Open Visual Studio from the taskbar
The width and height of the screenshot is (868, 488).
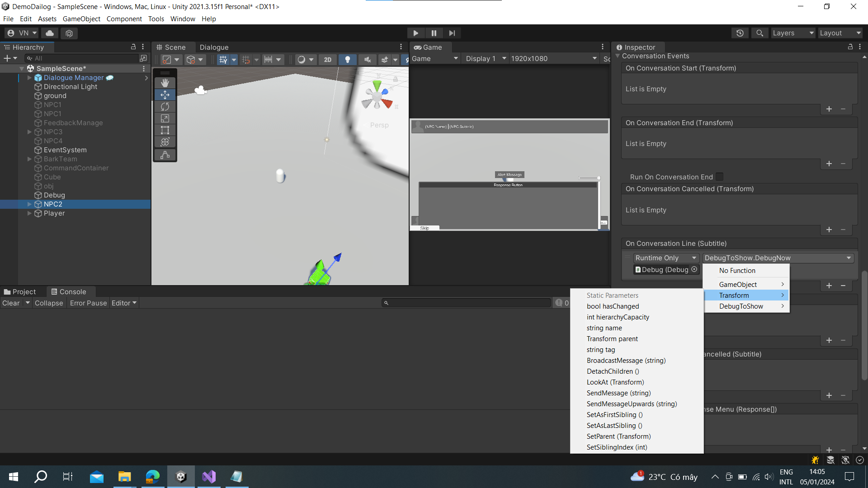[209, 477]
